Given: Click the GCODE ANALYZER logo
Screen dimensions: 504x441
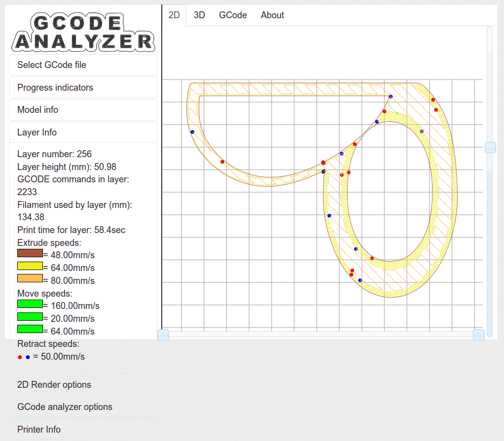Looking at the screenshot, I should [83, 32].
